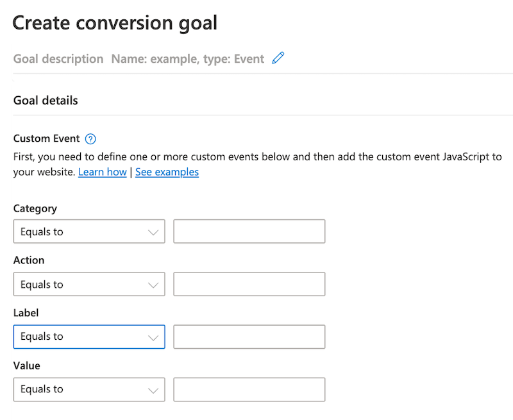The width and height of the screenshot is (513, 420).
Task: Click the Label value input field
Action: coord(249,337)
